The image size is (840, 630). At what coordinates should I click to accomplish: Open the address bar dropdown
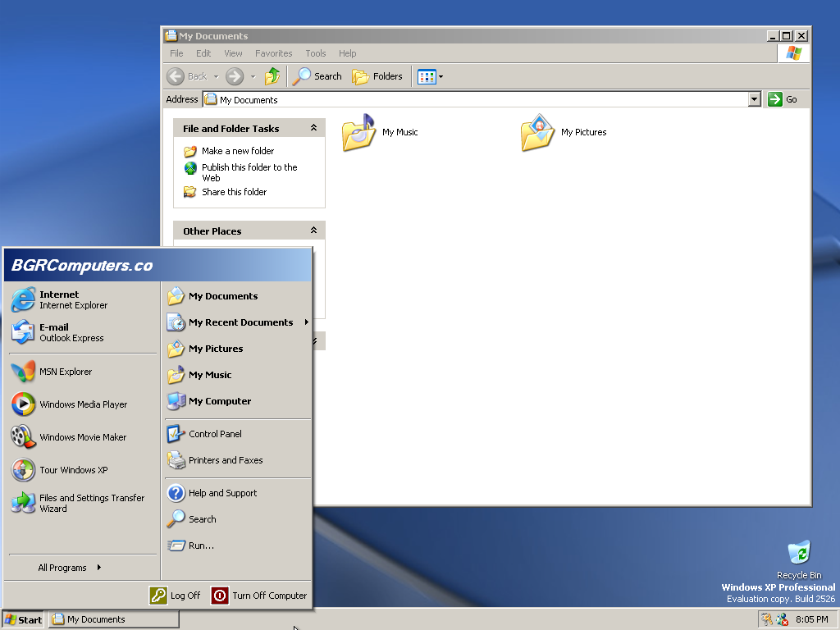[x=755, y=99]
